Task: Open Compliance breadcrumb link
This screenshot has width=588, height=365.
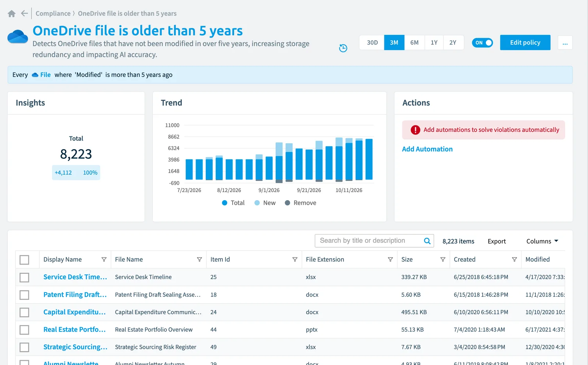Action: pyautogui.click(x=53, y=14)
